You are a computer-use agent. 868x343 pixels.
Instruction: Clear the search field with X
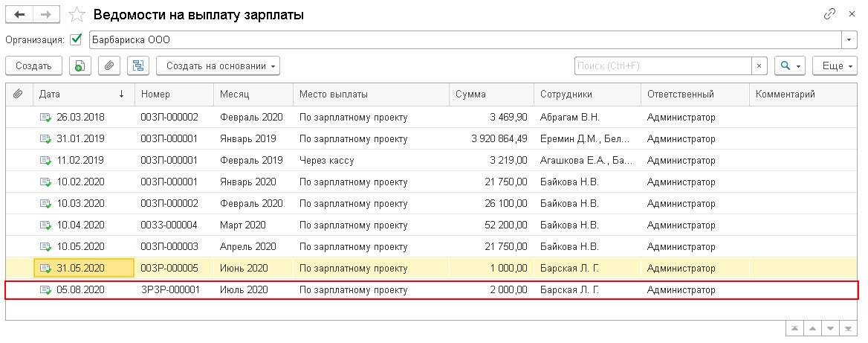[759, 66]
